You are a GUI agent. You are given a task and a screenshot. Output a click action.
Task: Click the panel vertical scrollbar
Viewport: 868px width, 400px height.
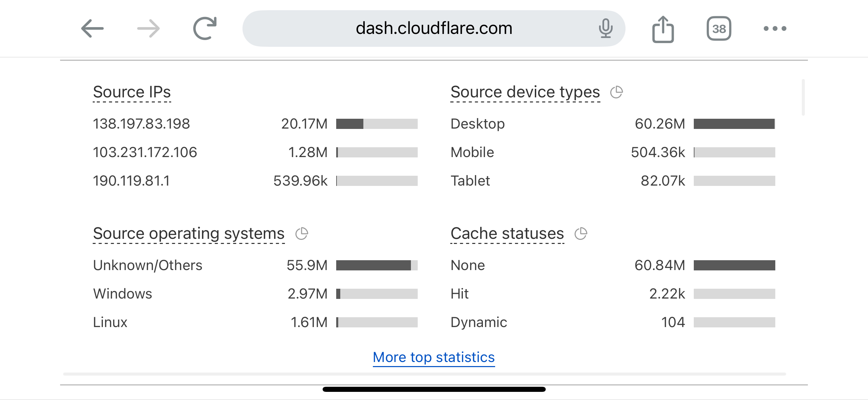803,98
